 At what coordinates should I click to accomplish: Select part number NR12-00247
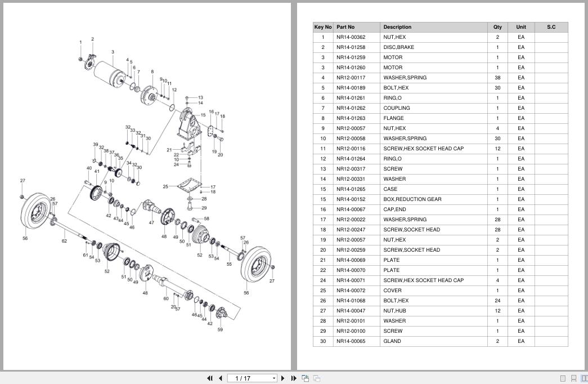[351, 230]
